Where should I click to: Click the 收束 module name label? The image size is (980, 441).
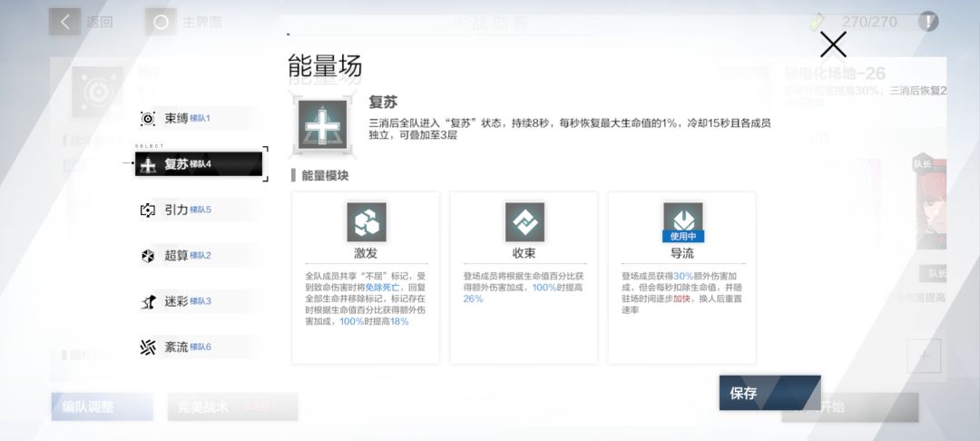pos(524,253)
